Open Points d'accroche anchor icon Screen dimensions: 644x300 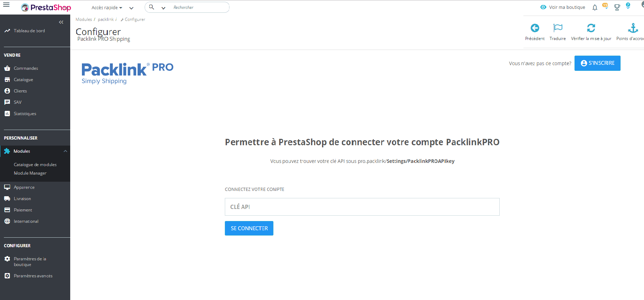[633, 28]
